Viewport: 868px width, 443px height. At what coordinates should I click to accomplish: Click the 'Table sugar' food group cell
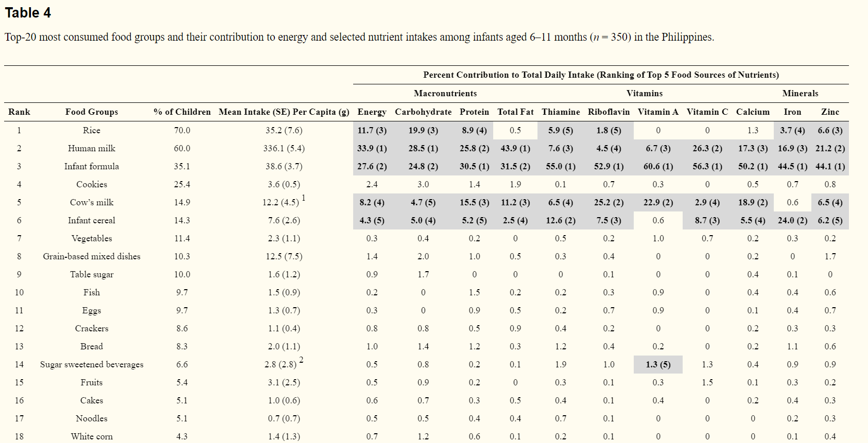coord(92,275)
